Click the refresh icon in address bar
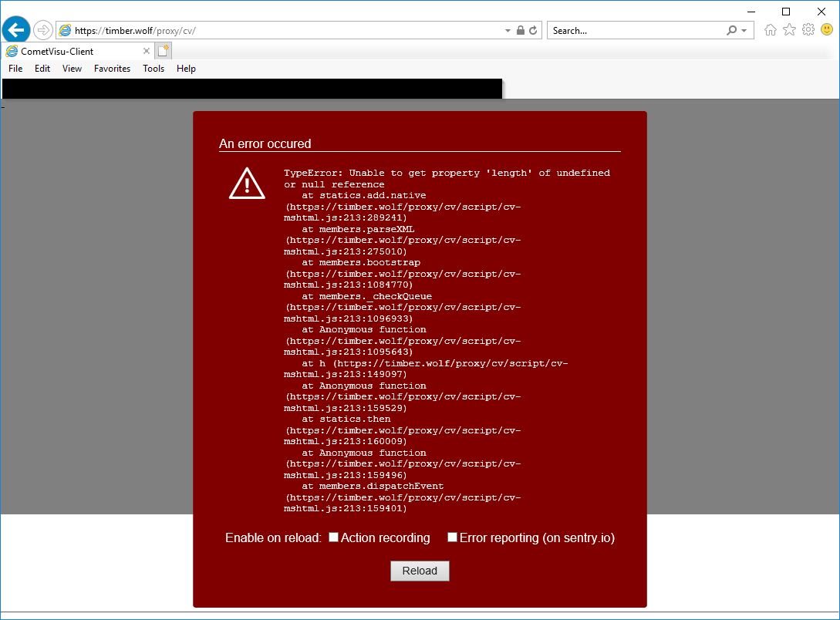 tap(533, 31)
